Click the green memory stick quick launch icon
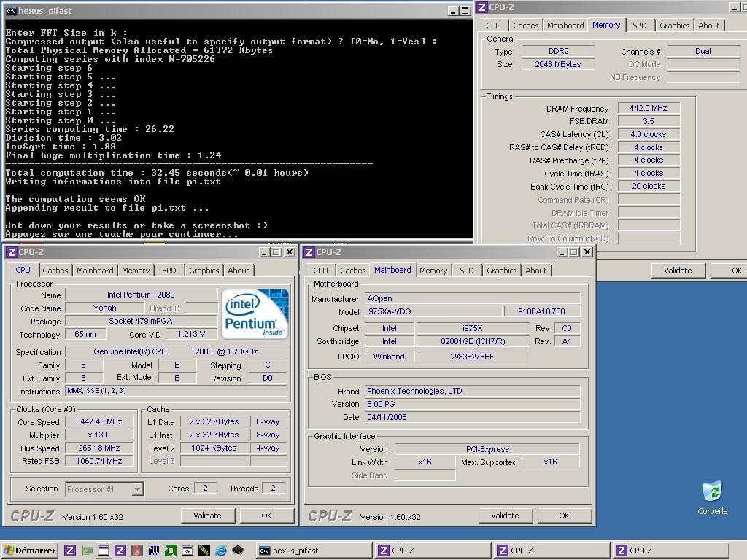The width and height of the screenshot is (747, 560). click(204, 551)
